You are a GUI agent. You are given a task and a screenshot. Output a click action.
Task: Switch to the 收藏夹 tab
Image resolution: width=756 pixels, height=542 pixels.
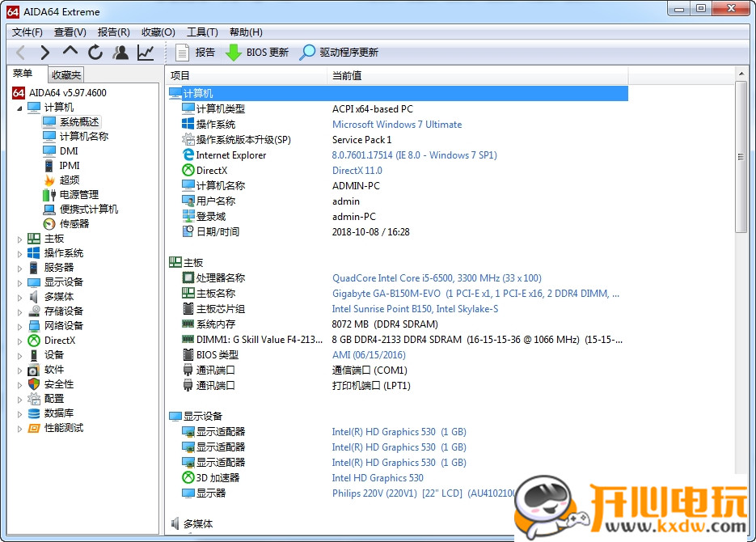[x=65, y=74]
